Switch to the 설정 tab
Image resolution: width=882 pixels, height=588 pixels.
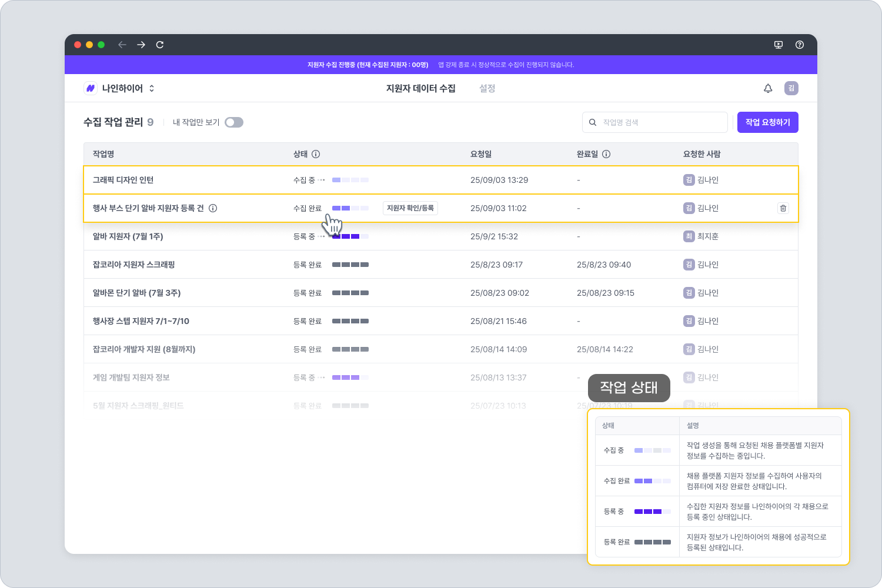coord(487,88)
